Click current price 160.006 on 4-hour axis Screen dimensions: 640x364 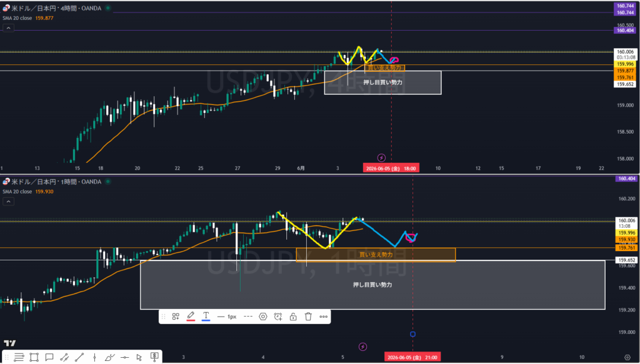[625, 52]
